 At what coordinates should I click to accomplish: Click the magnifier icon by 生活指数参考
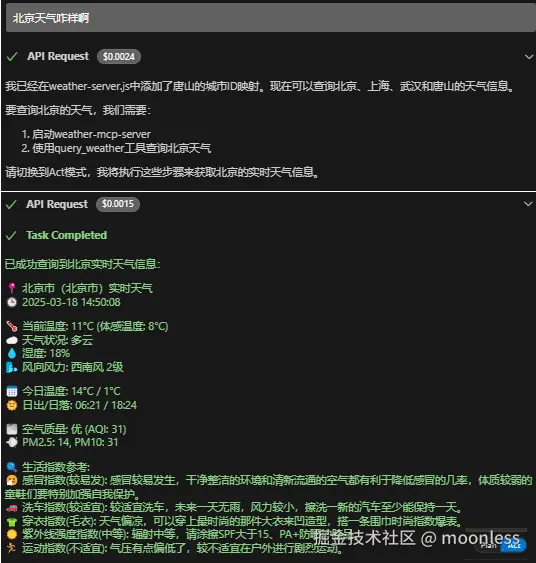click(x=12, y=467)
